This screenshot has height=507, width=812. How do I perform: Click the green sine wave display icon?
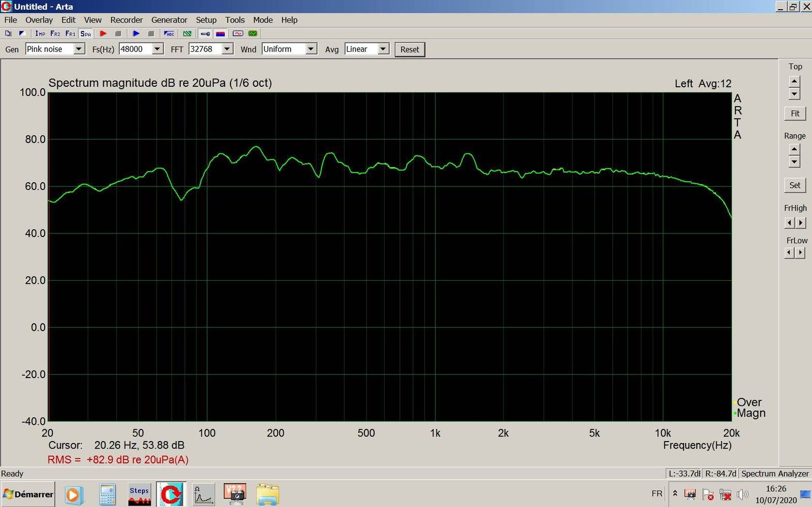coord(253,33)
